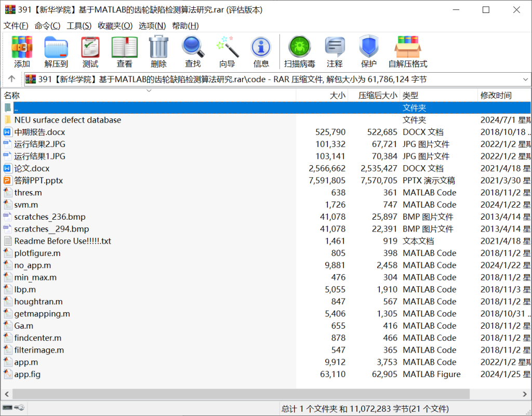Click the MATLAB icon of thres.m

(x=7, y=193)
